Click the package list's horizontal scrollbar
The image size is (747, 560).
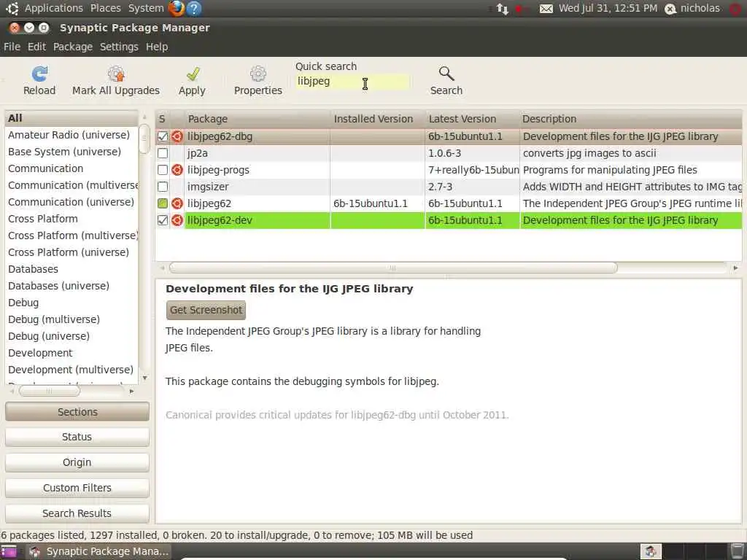click(393, 268)
